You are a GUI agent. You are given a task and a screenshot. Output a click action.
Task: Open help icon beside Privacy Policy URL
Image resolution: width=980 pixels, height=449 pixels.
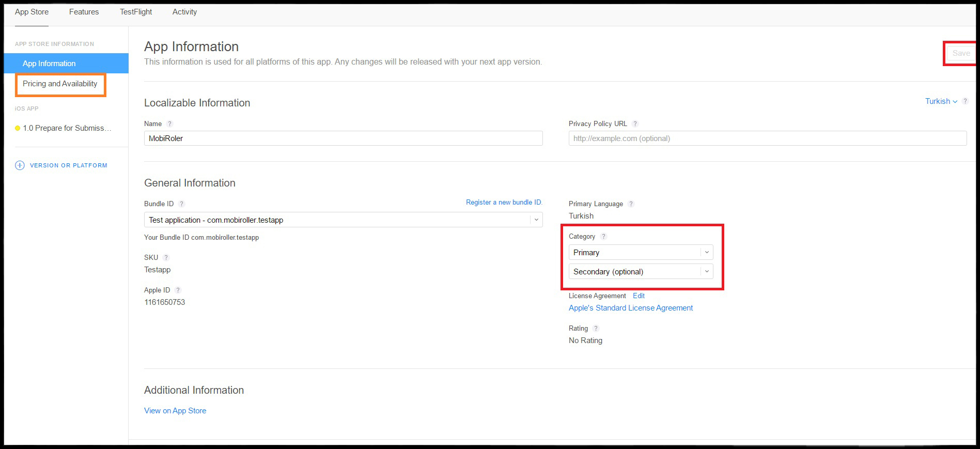635,124
